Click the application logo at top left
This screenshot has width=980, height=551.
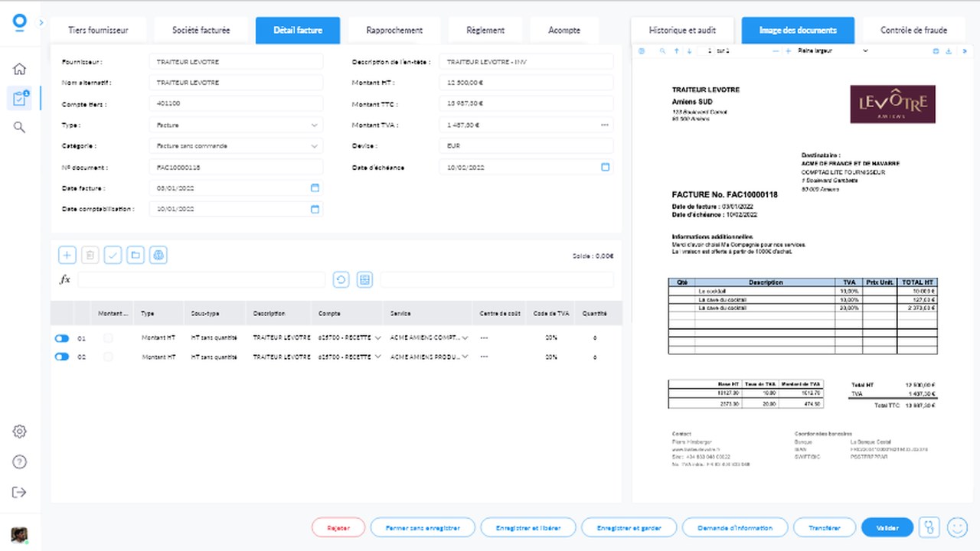[20, 21]
